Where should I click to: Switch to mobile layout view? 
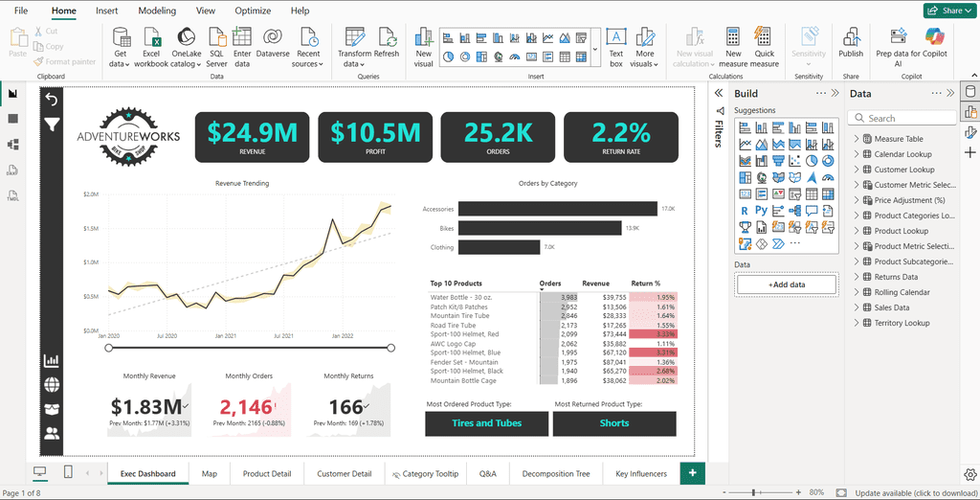click(x=68, y=472)
